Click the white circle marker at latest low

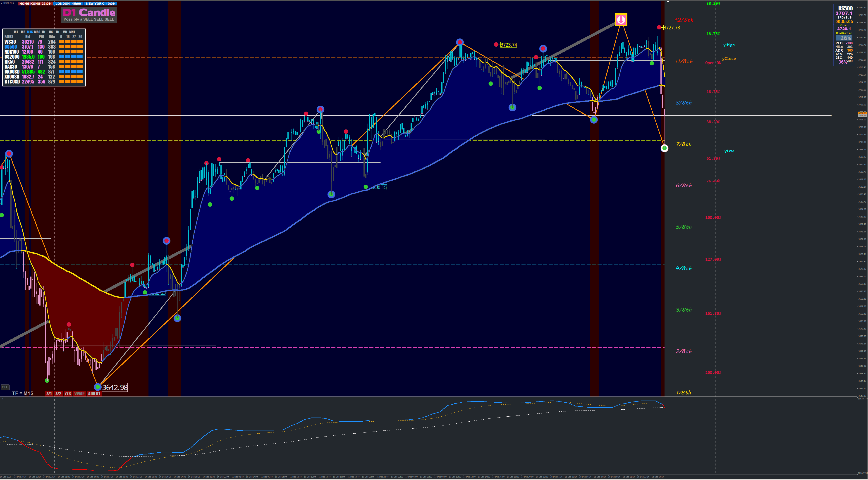tap(664, 148)
